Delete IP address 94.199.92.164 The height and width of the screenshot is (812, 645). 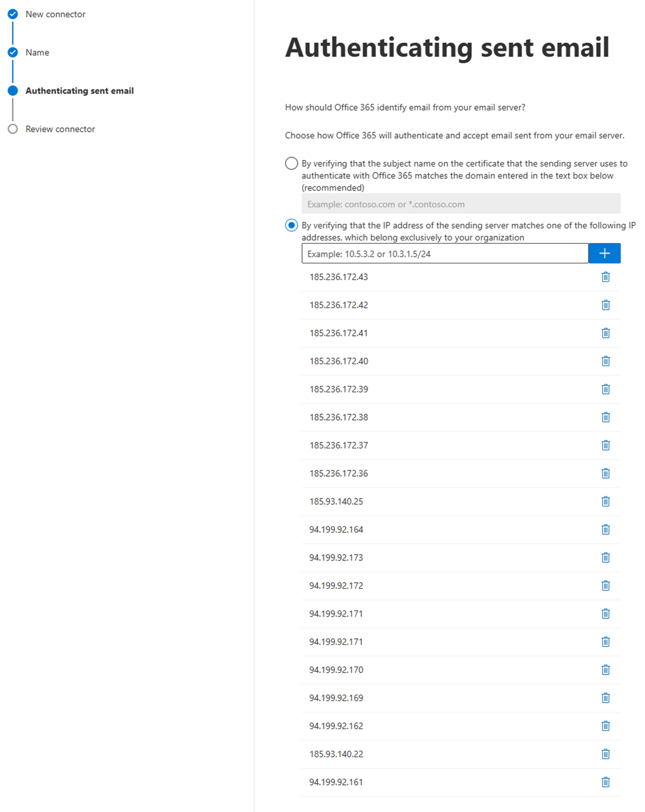[606, 529]
